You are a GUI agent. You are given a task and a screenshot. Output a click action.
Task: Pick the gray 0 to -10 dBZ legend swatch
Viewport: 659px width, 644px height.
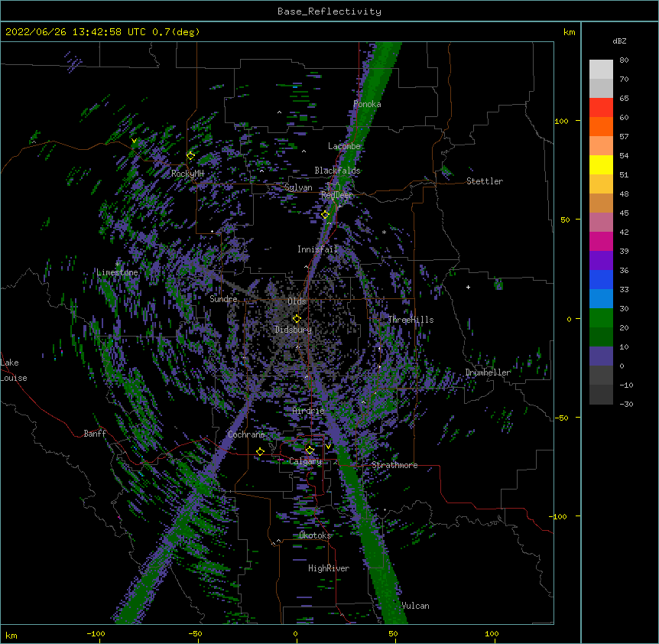click(601, 376)
